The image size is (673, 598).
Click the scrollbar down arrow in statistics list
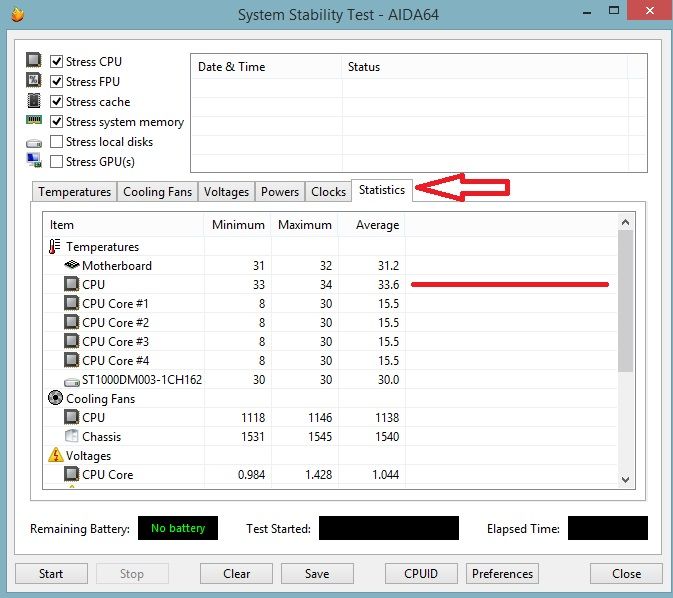(625, 479)
